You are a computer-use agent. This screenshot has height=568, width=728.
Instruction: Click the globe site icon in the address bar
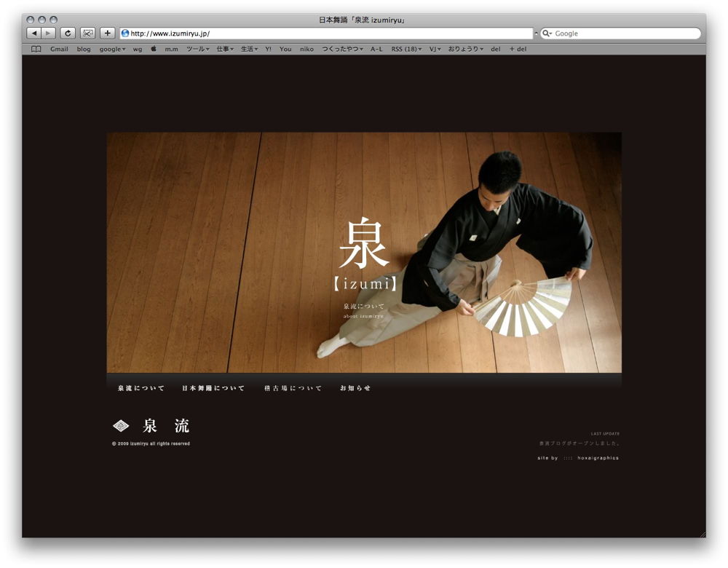[x=125, y=33]
